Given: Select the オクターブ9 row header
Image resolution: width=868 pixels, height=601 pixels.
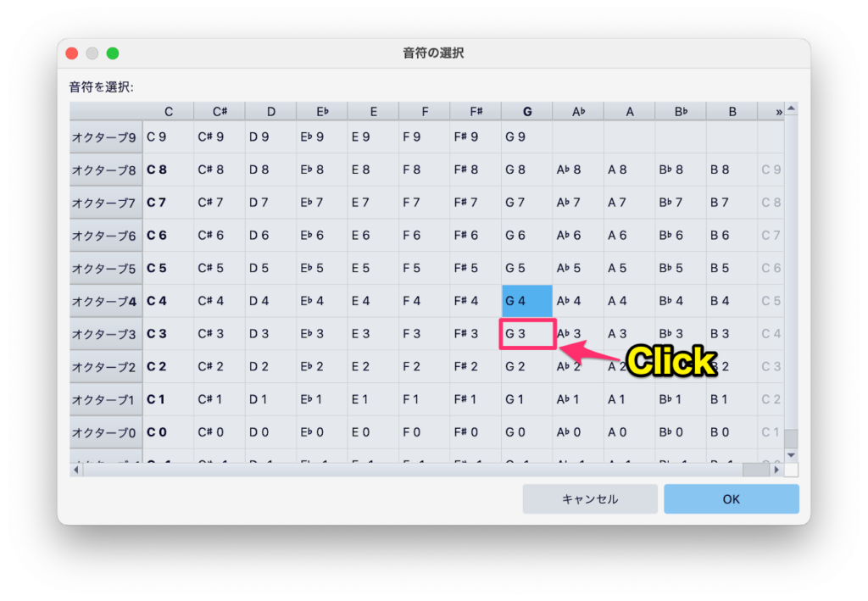Looking at the screenshot, I should (105, 136).
